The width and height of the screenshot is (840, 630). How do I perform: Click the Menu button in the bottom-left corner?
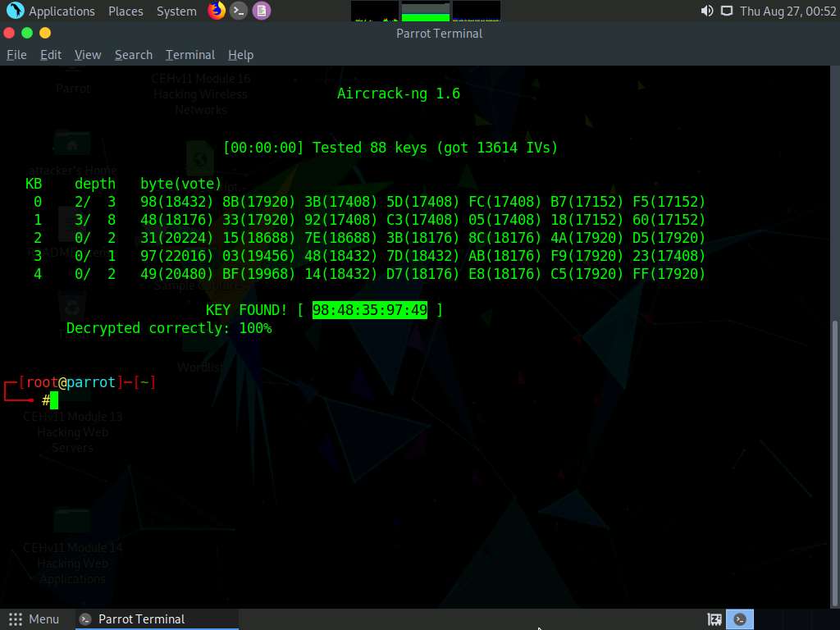[x=34, y=619]
